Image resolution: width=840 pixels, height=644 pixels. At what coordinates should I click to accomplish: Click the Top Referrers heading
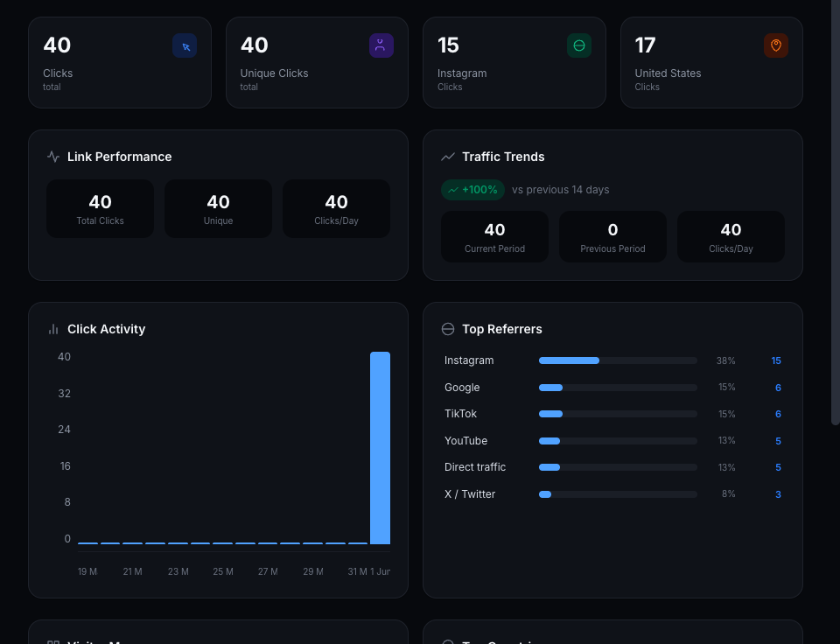(502, 329)
